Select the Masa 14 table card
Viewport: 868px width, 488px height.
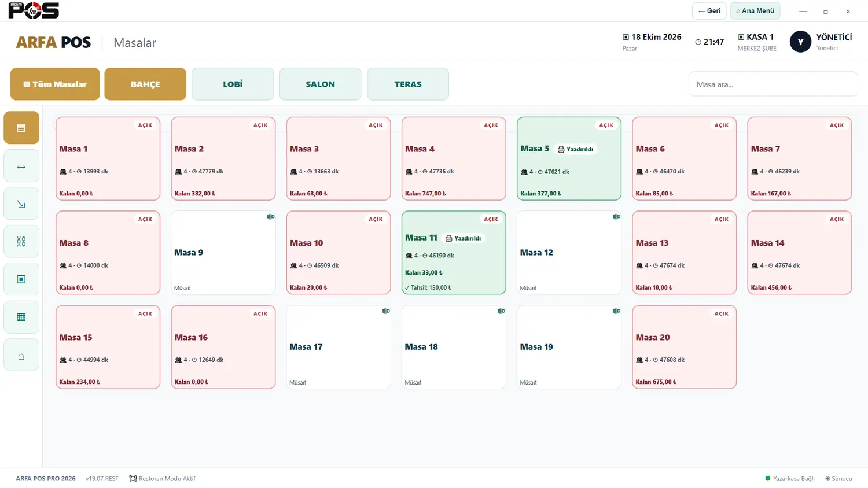click(800, 253)
